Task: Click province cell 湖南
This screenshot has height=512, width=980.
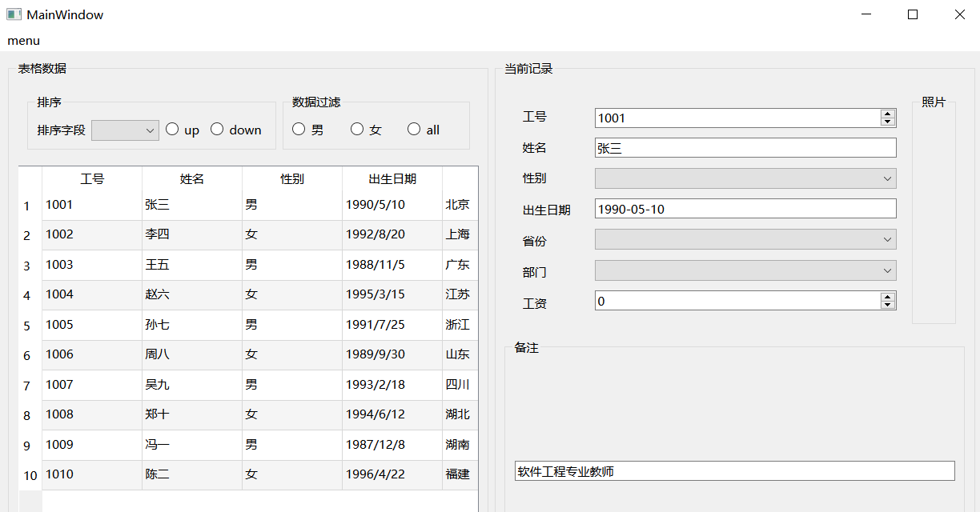Action: coord(460,446)
